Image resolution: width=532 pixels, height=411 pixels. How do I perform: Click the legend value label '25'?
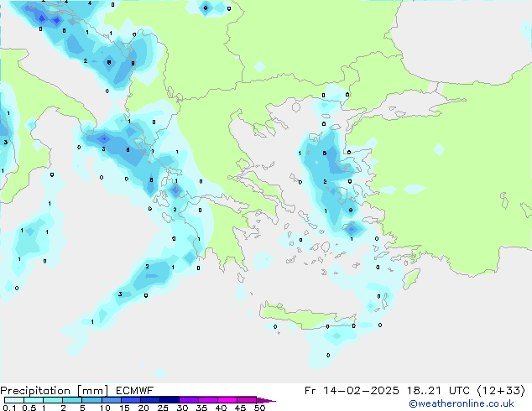tap(163, 408)
